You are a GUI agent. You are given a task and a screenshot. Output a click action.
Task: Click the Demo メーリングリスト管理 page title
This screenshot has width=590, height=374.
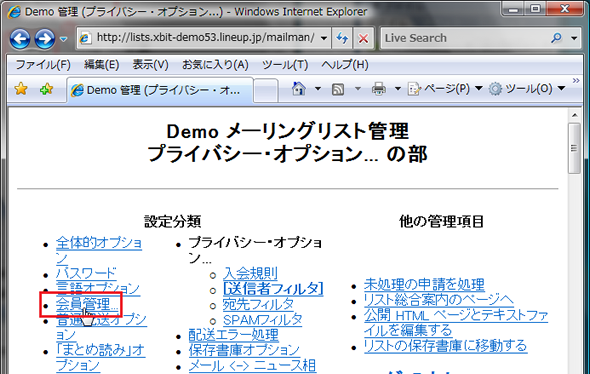click(287, 131)
